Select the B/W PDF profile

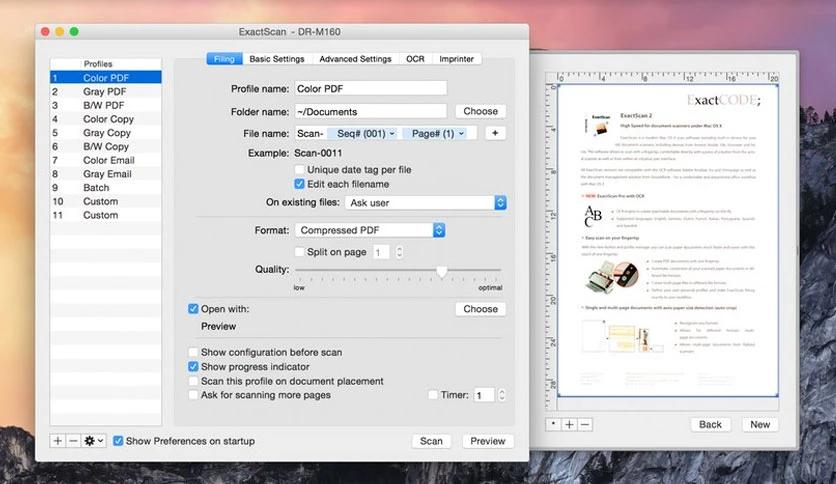point(106,105)
